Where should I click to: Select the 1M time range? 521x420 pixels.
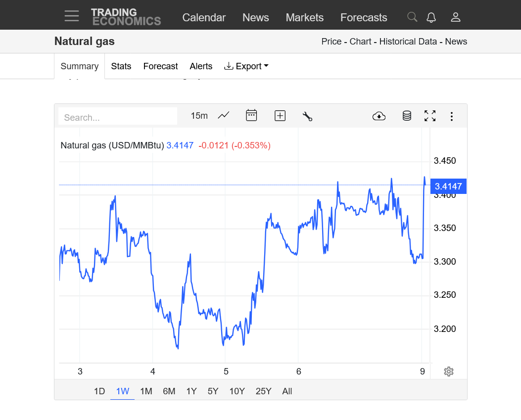pyautogui.click(x=146, y=391)
